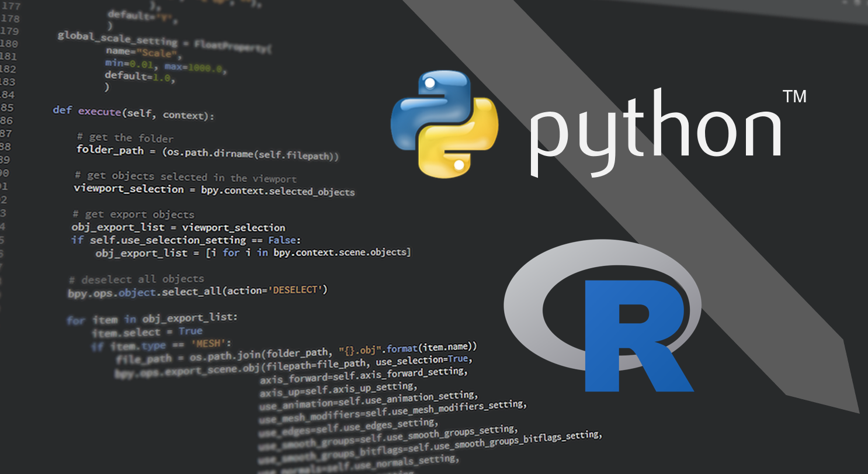Click the blue and yellow Python snake logo
This screenshot has width=868, height=474.
[445, 124]
